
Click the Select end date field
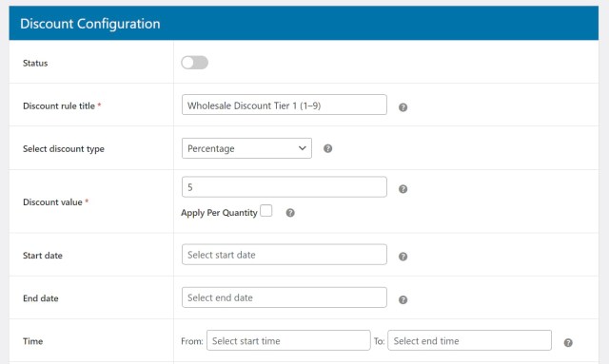point(285,297)
